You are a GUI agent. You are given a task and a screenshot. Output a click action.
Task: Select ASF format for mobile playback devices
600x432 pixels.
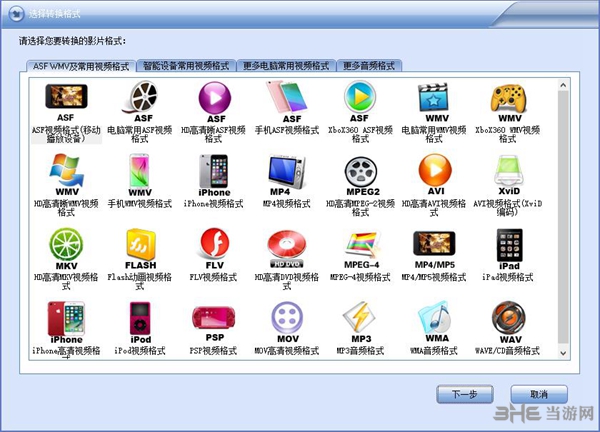(67, 113)
